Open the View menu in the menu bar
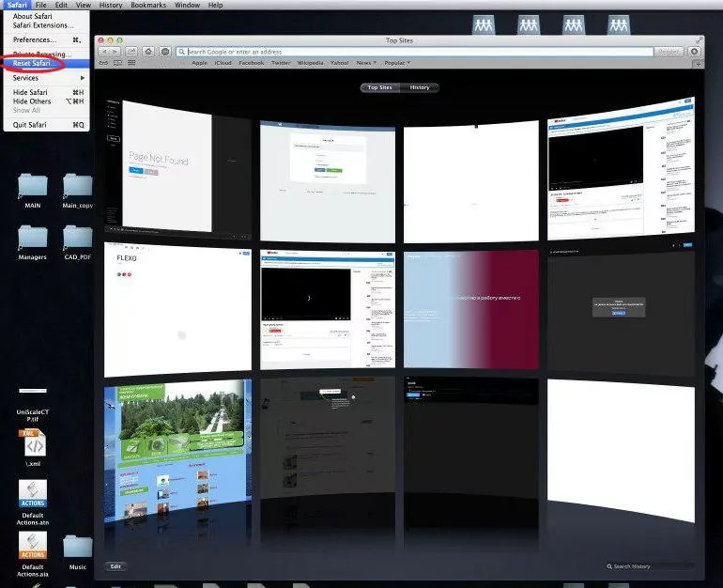This screenshot has height=588, width=723. click(83, 5)
